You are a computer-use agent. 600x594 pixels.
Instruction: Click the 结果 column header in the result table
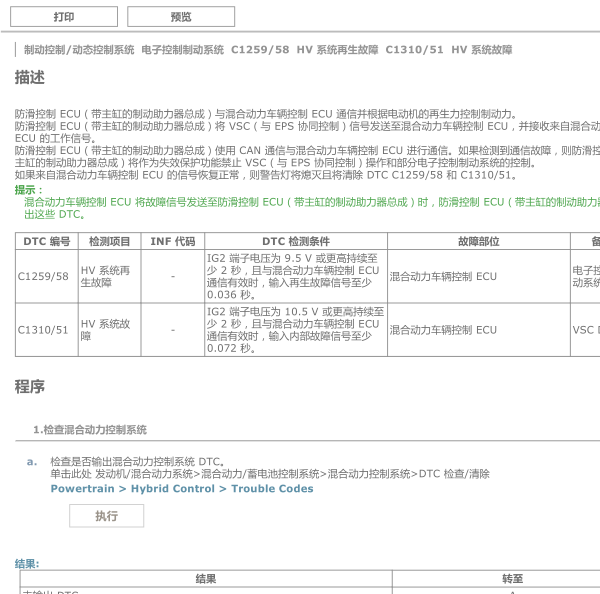(x=206, y=579)
